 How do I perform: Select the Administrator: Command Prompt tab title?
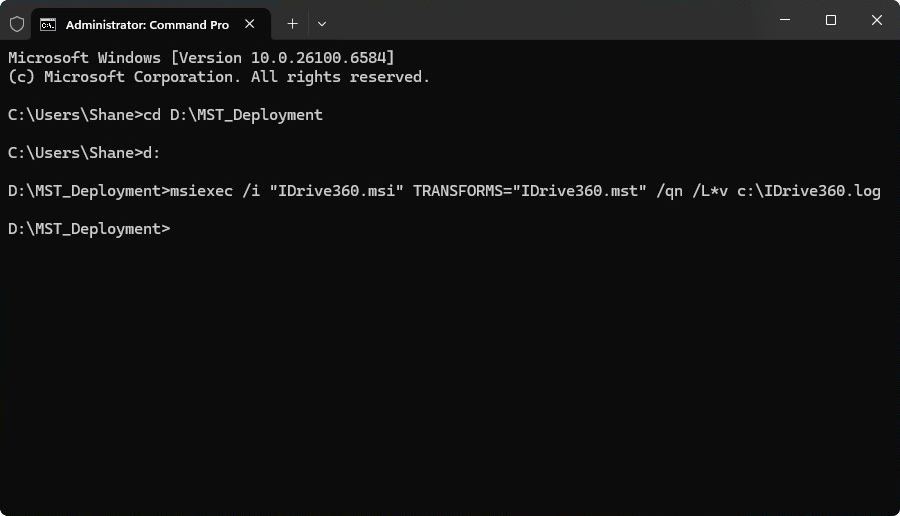coord(146,24)
